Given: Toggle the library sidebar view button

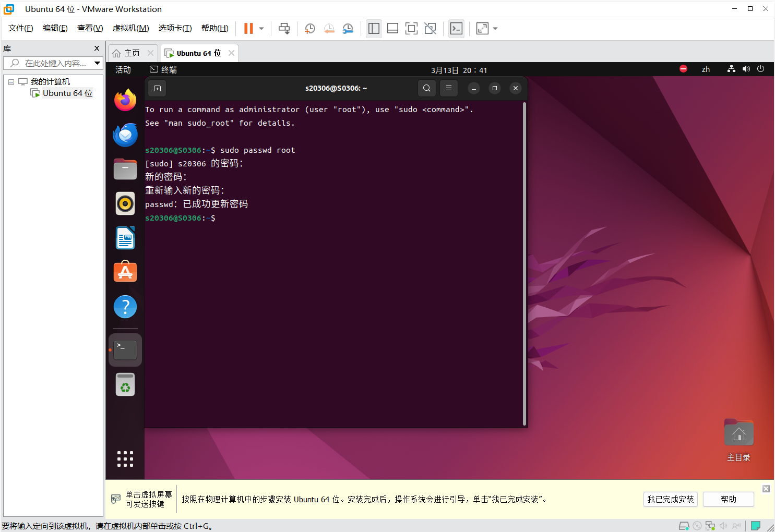Looking at the screenshot, I should (374, 29).
